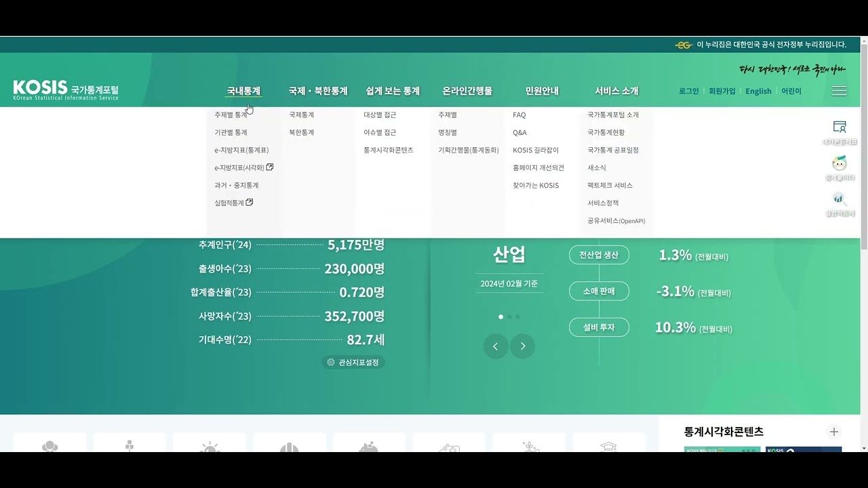Open e-지방지표(시각화) external link
The height and width of the screenshot is (488, 868).
coord(244,167)
